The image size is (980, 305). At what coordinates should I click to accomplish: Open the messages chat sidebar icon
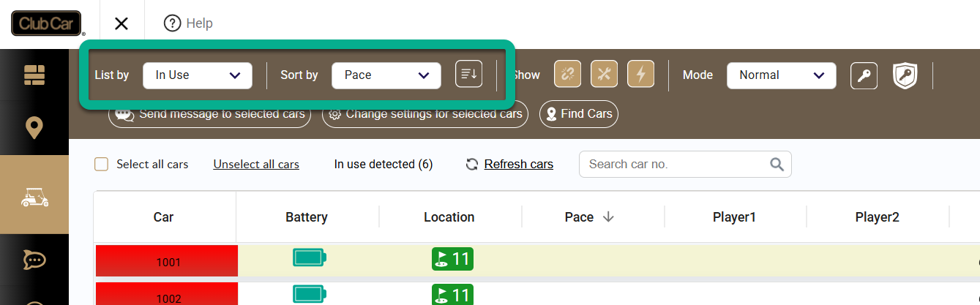point(34,260)
